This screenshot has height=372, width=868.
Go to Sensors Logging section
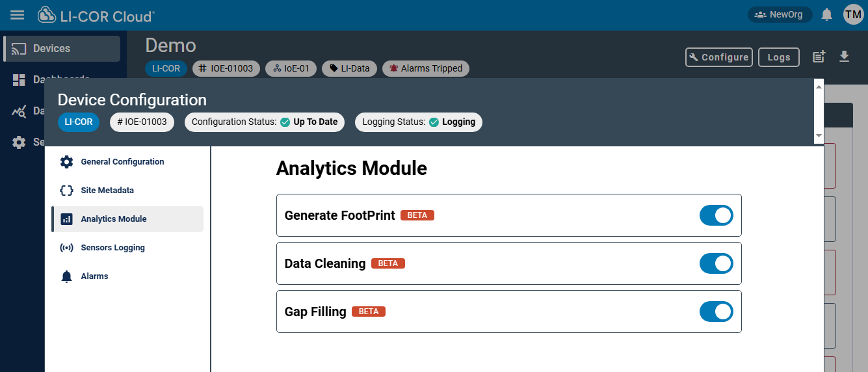coord(112,248)
